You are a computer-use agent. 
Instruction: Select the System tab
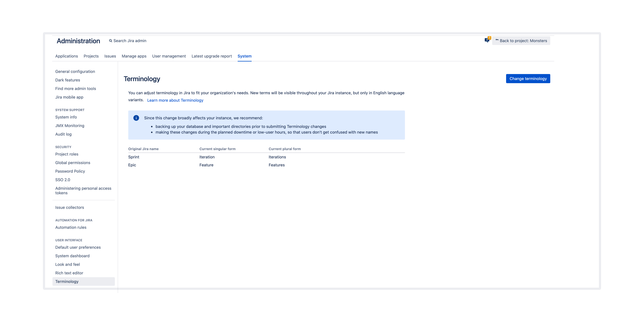coord(245,56)
